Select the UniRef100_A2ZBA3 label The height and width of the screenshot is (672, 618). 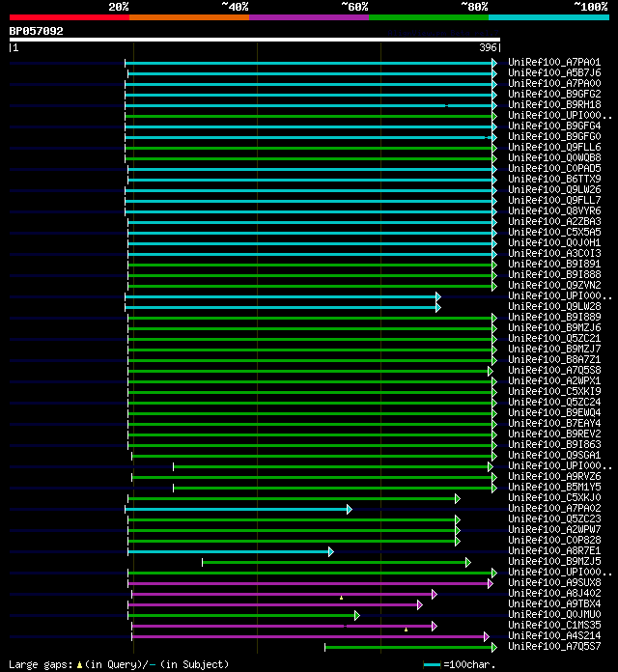pos(554,221)
